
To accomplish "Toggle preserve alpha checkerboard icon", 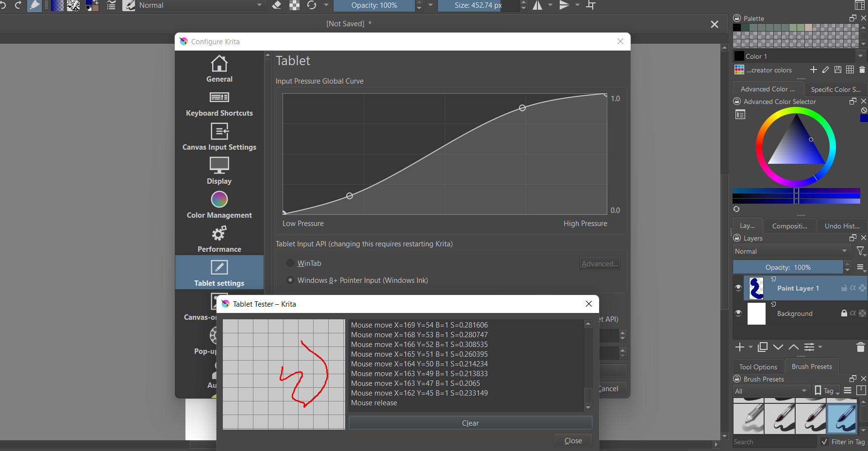I will pyautogui.click(x=294, y=5).
